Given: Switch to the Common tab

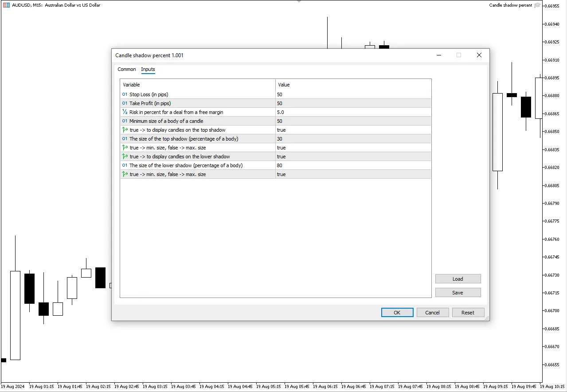Looking at the screenshot, I should click(x=127, y=69).
